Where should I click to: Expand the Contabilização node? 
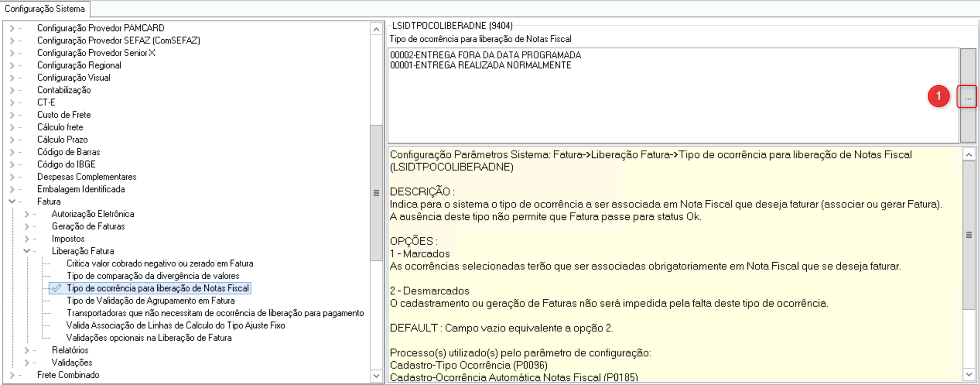coord(12,90)
